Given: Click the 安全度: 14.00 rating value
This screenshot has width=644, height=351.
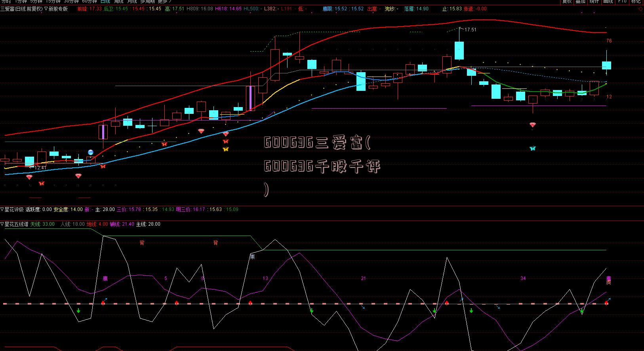Looking at the screenshot, I should [68, 209].
